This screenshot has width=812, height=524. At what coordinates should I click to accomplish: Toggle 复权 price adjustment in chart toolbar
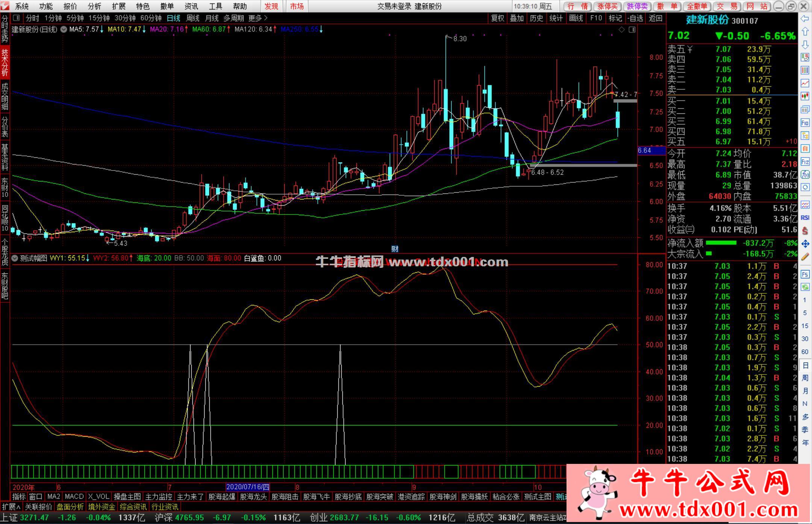coord(498,18)
